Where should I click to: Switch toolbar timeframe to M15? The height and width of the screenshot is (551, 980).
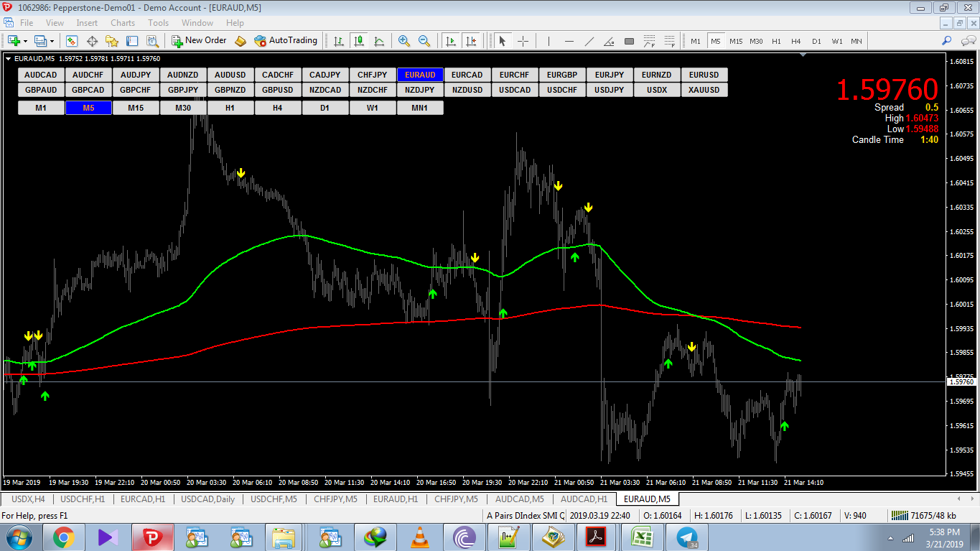pyautogui.click(x=736, y=41)
